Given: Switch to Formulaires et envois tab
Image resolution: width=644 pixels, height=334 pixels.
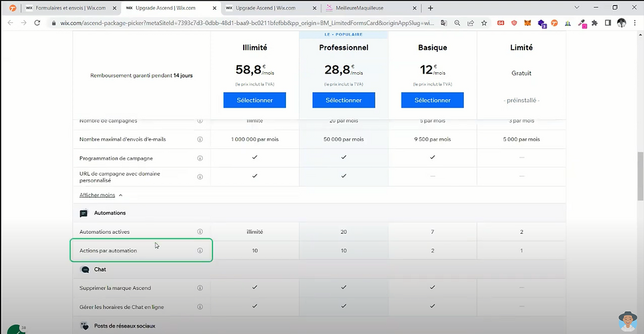Looking at the screenshot, I should (x=71, y=8).
